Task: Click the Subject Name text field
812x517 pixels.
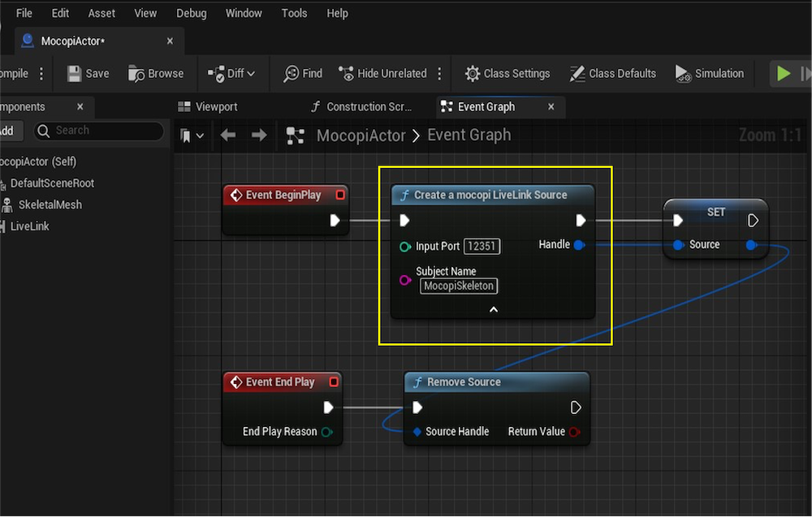Action: (x=460, y=286)
